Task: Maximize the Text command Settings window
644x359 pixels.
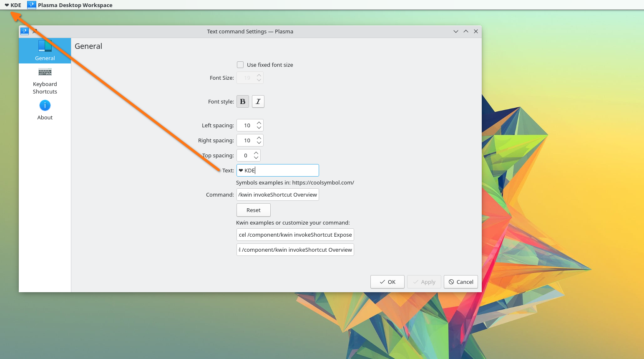Action: pos(466,31)
